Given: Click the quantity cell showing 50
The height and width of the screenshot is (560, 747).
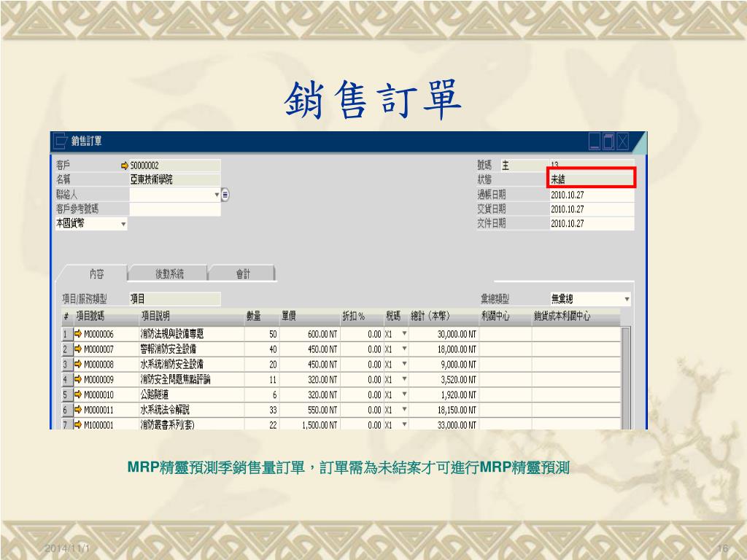Looking at the screenshot, I should click(x=262, y=334).
